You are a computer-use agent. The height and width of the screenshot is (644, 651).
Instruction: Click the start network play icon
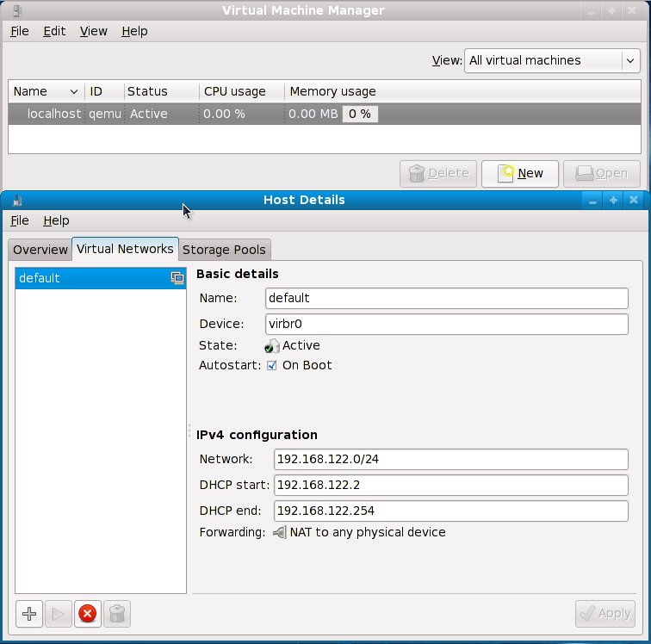click(59, 614)
